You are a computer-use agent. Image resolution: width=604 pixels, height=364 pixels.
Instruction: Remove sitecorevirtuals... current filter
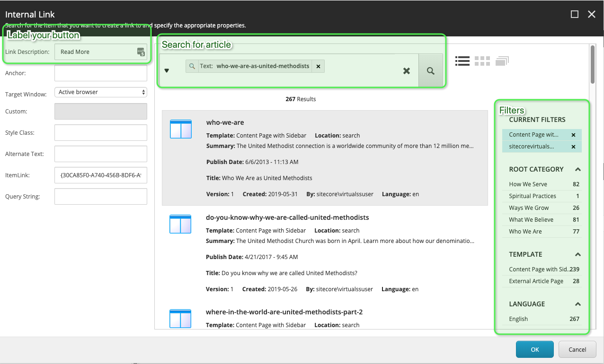click(573, 147)
